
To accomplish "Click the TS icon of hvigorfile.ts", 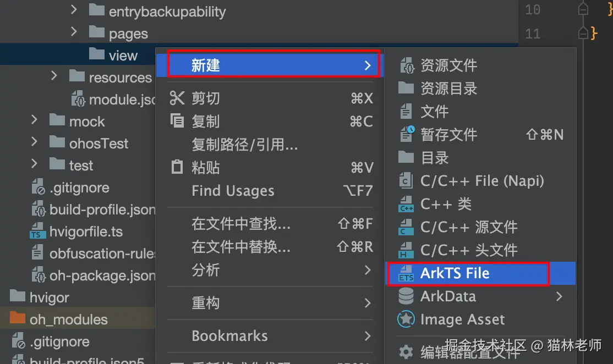I will point(37,230).
